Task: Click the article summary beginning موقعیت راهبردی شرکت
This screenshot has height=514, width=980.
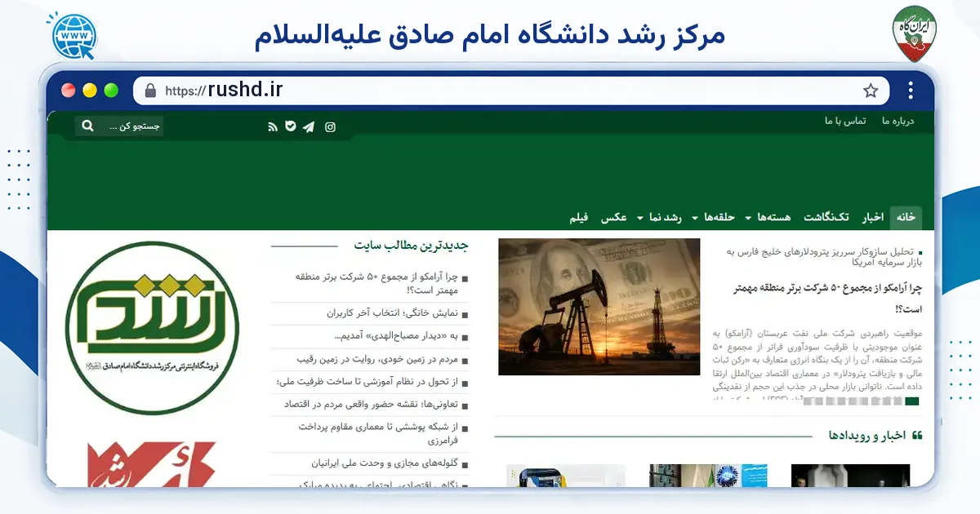Action: 817,365
